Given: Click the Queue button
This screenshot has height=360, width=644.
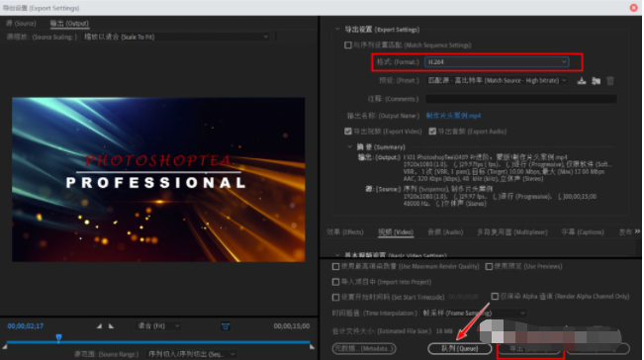Looking at the screenshot, I should pyautogui.click(x=460, y=348).
